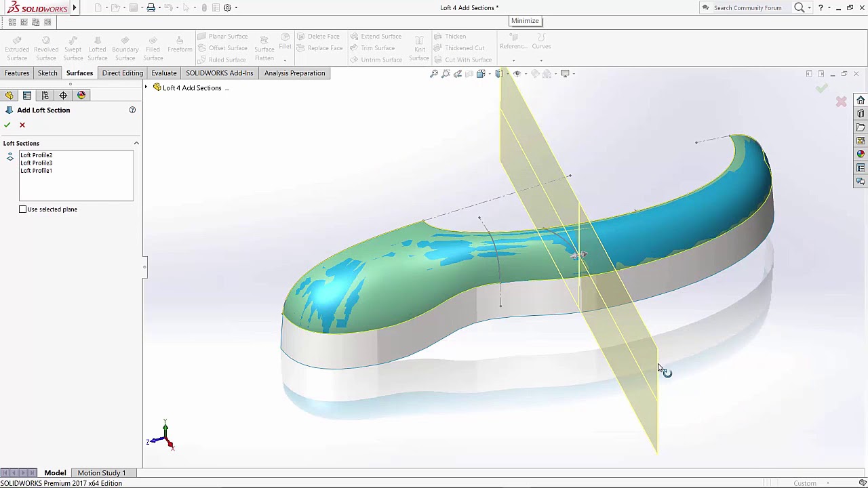Switch to the Analysis Preparation tab
868x488 pixels.
point(295,73)
